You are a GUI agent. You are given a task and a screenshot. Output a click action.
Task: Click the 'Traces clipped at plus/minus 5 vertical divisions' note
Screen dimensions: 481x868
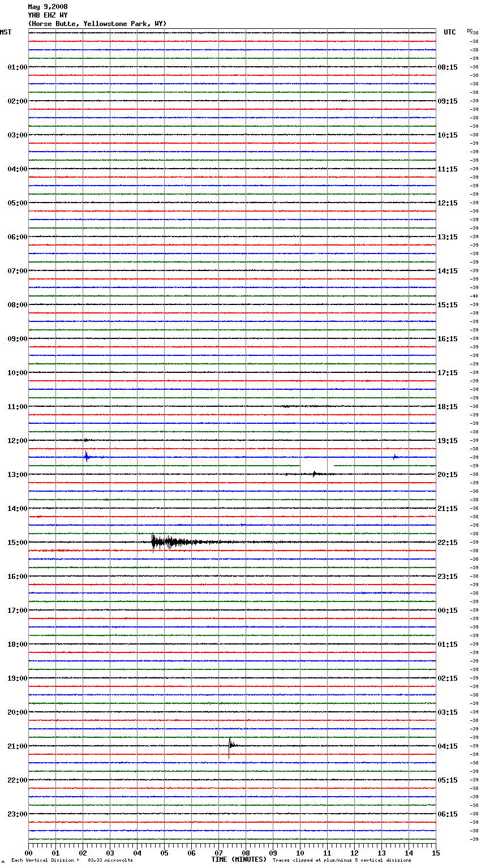tap(342, 861)
